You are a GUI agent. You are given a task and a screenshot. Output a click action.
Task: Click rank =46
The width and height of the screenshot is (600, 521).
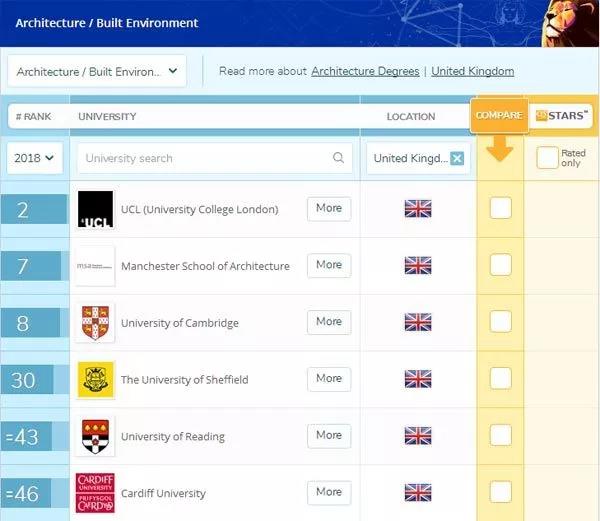(22, 493)
